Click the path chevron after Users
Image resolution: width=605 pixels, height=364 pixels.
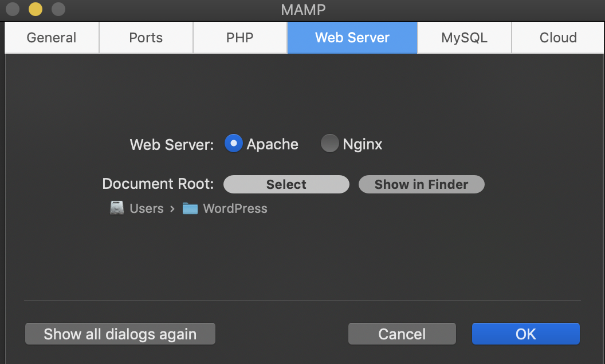pyautogui.click(x=172, y=209)
